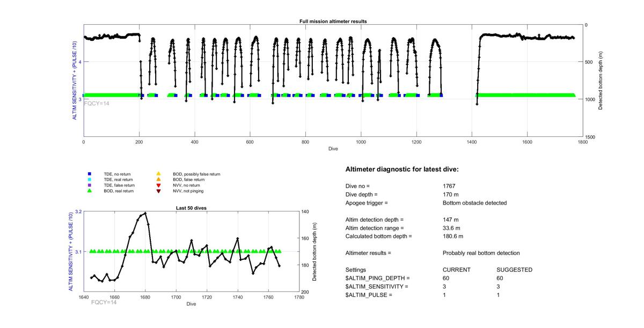Click the current $ALTIM_PING_DEPTH value 60

tap(446, 279)
